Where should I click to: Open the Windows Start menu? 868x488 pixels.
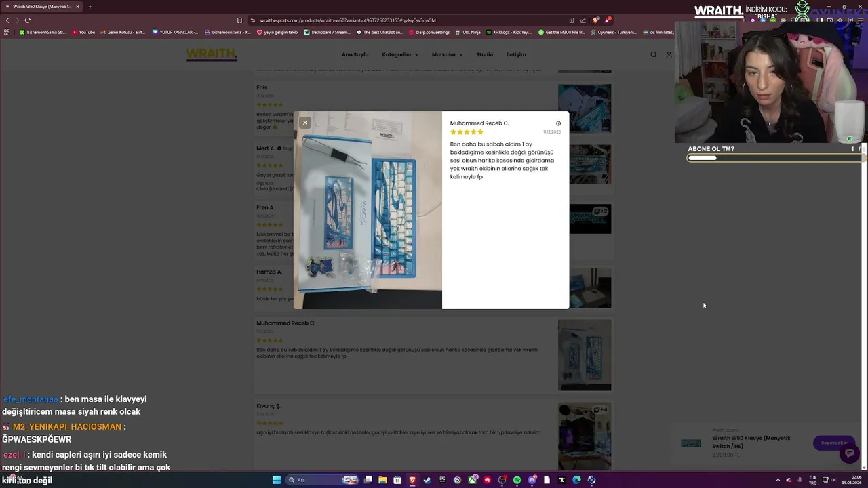(277, 480)
